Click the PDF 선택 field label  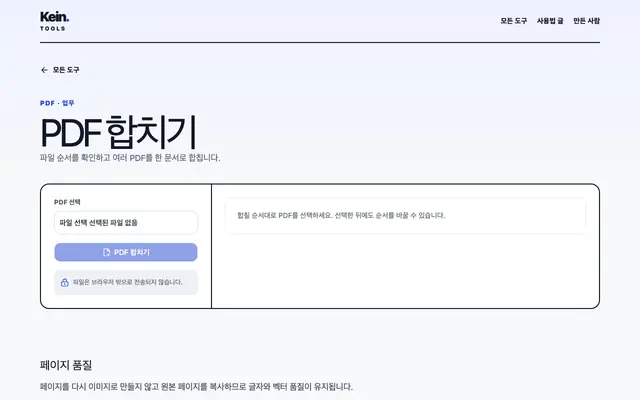(x=67, y=202)
